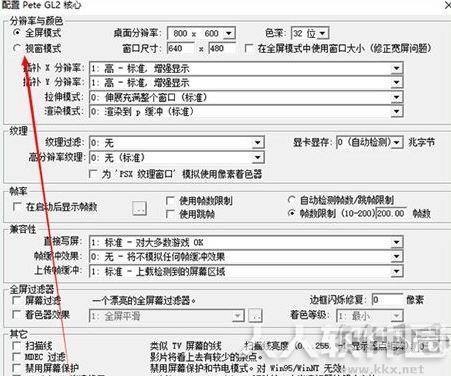
Task: Expand the 插补 X 分辨率 dropdown
Action: tap(246, 68)
